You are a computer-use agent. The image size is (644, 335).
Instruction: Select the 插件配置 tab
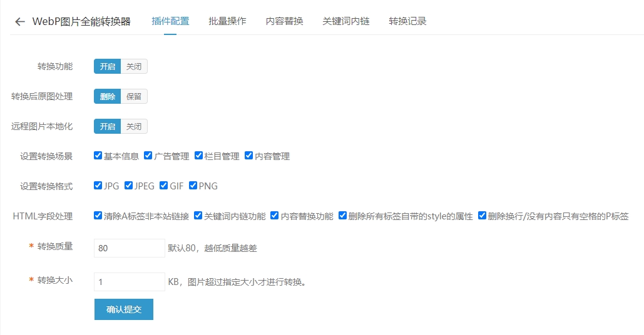170,21
